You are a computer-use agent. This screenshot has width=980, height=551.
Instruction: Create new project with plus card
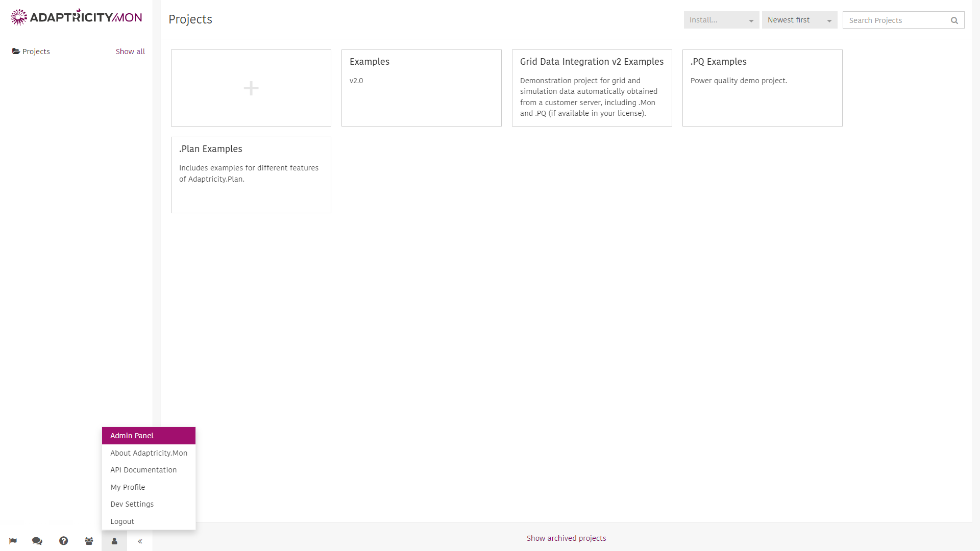(251, 88)
